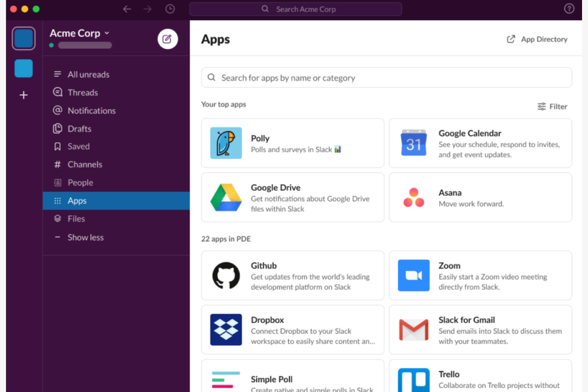Click the Asana three-dots icon
This screenshot has width=588, height=392.
click(x=414, y=197)
